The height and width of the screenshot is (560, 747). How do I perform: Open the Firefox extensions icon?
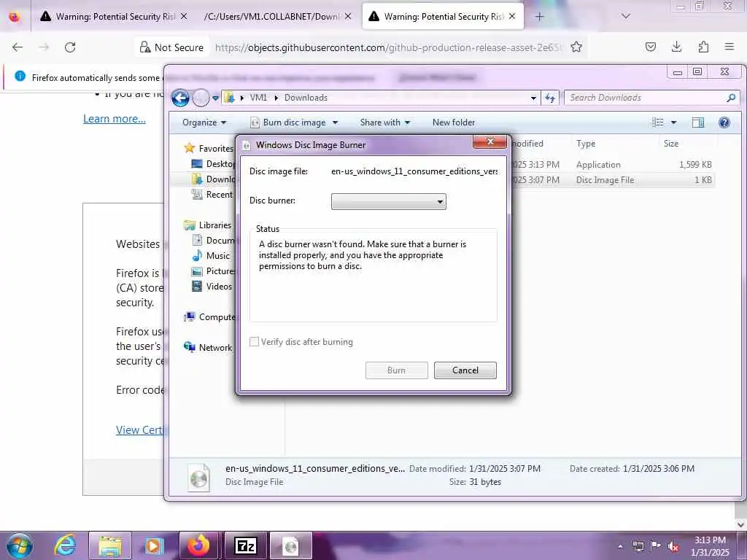703,47
